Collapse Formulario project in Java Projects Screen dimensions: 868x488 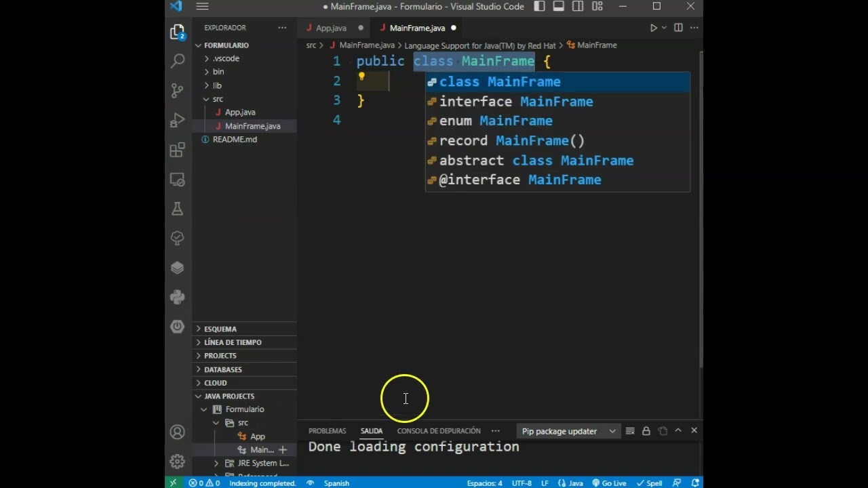point(245,409)
